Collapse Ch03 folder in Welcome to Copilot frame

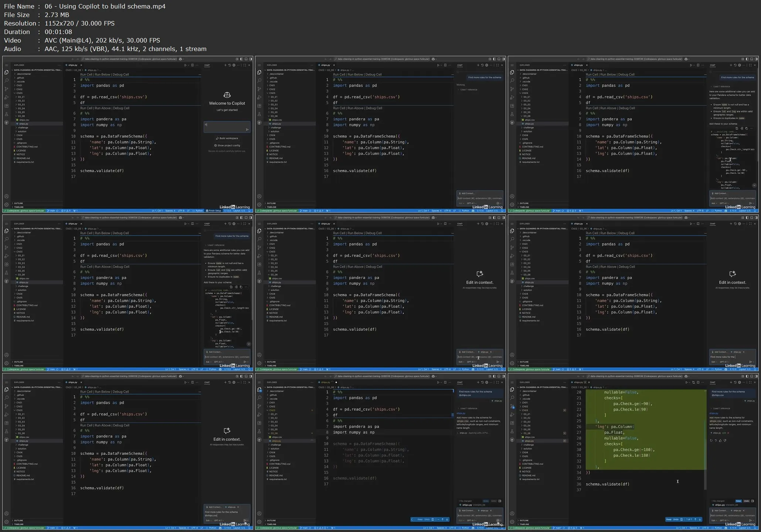(x=19, y=93)
